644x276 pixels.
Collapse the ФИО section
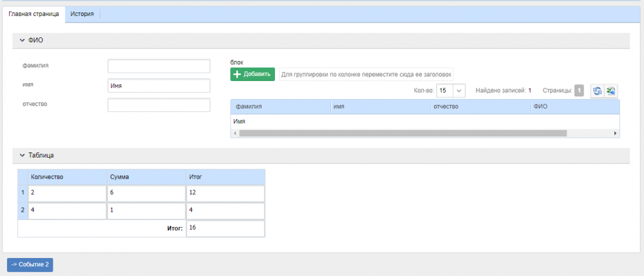coord(23,40)
